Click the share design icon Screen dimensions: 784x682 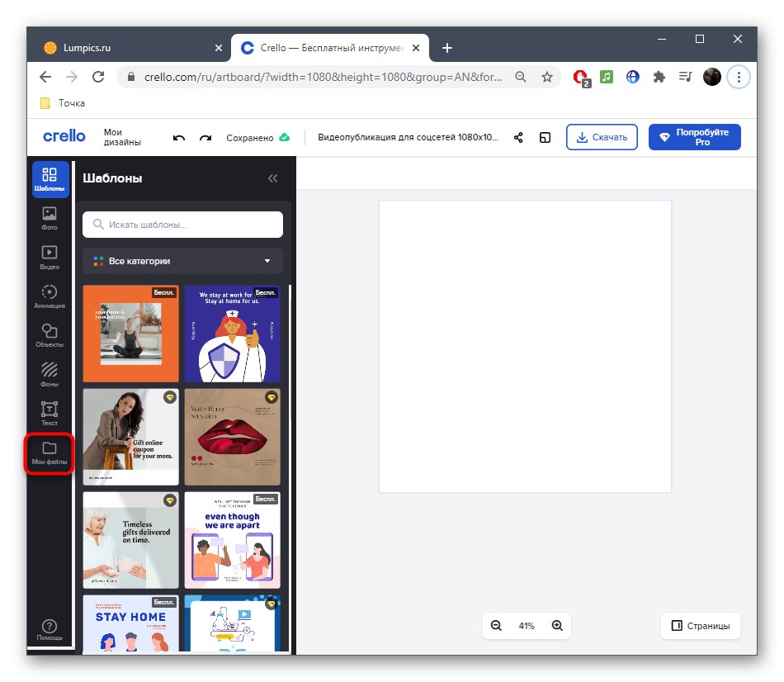pyautogui.click(x=518, y=137)
